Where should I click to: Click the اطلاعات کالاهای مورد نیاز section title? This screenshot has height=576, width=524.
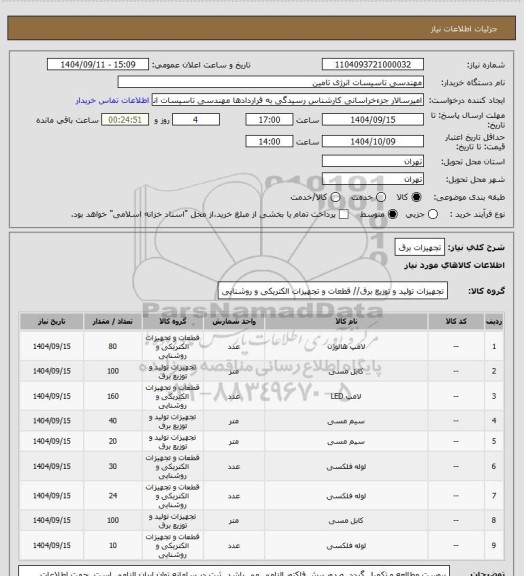point(454,265)
